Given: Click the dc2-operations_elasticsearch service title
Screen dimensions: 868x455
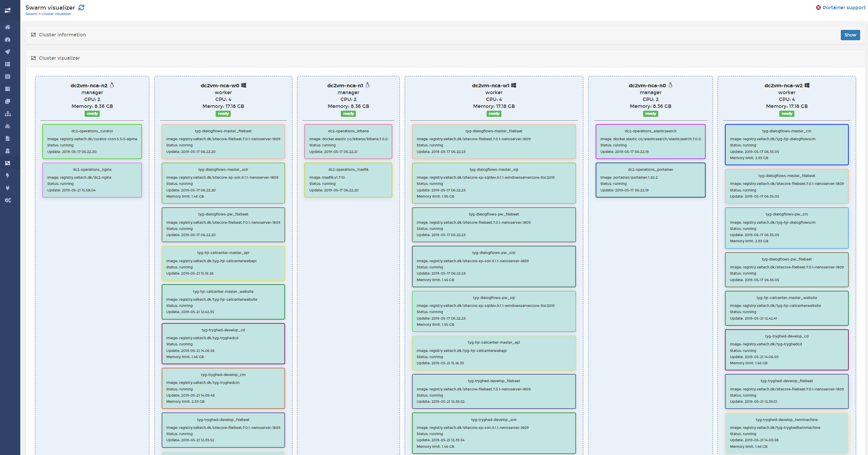Looking at the screenshot, I should (x=651, y=131).
